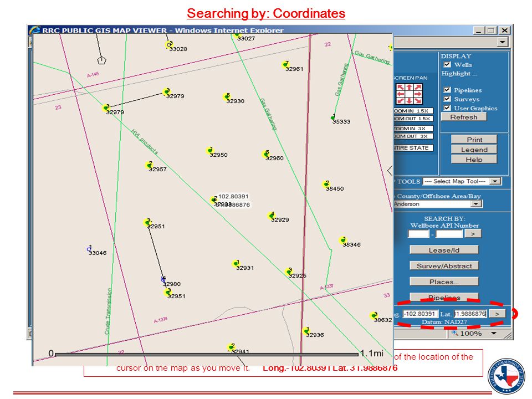Pan the map to the northeast
Image resolution: width=532 pixels, height=399 pixels.
click(x=418, y=88)
